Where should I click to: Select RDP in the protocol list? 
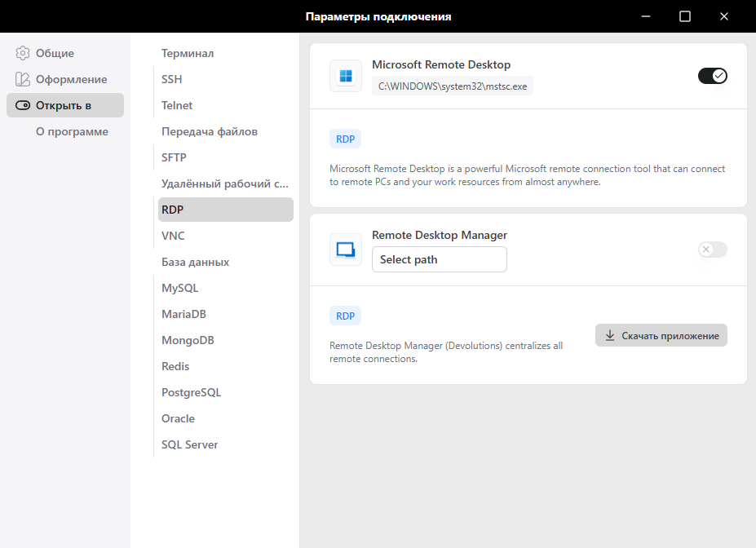click(x=226, y=210)
